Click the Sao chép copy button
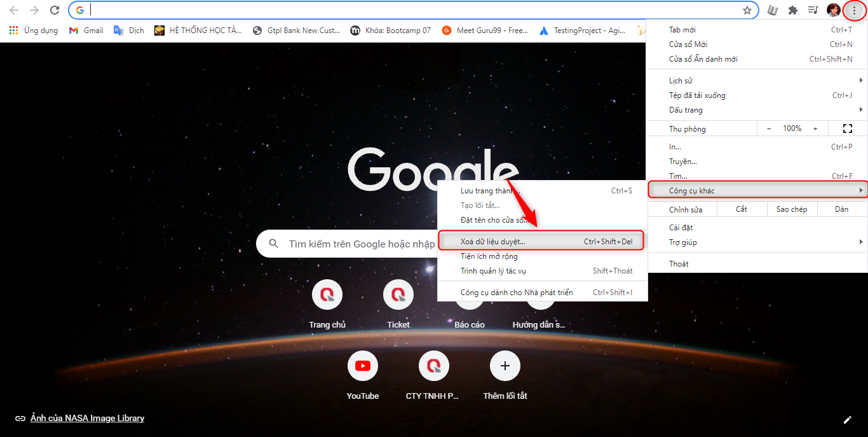 click(x=791, y=209)
